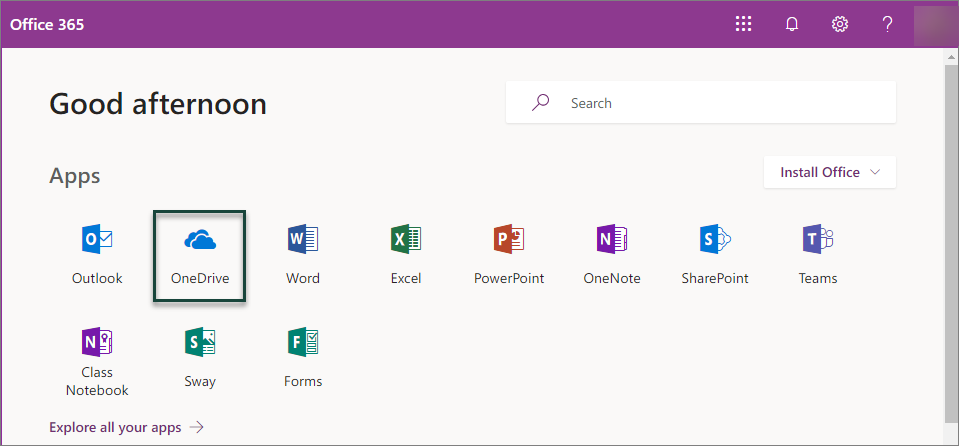Open the Microsoft Teams app
959x446 pixels.
(818, 255)
